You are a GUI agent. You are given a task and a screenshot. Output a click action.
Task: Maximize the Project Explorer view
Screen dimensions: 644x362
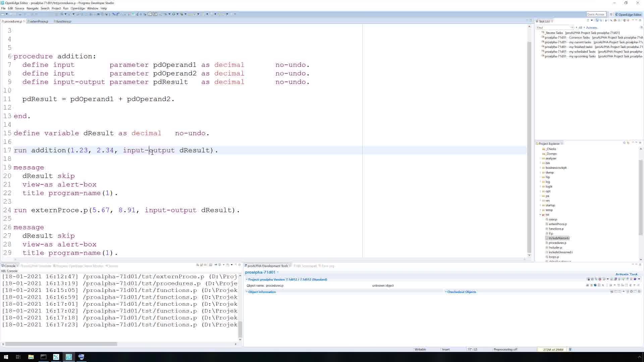(640, 143)
